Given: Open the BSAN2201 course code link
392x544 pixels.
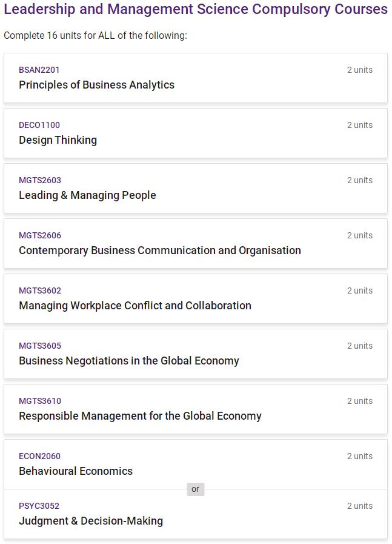Looking at the screenshot, I should click(39, 70).
